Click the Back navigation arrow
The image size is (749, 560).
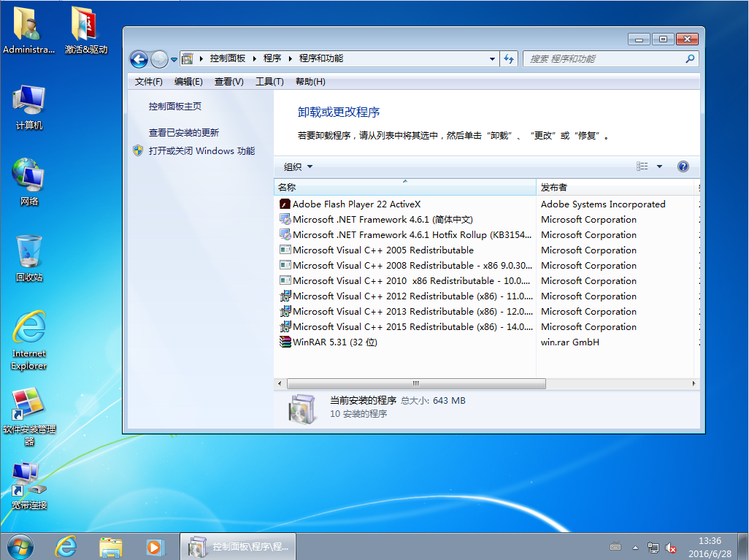(139, 59)
